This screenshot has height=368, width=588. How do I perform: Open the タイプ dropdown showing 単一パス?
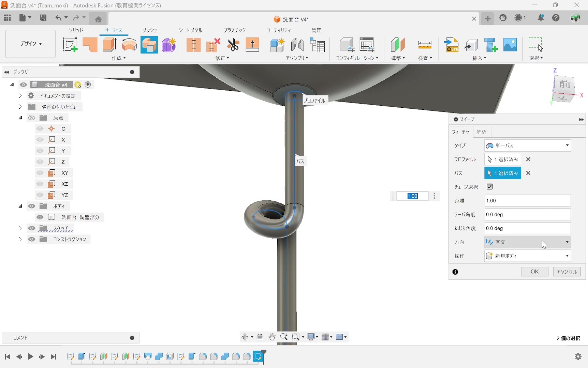click(528, 145)
